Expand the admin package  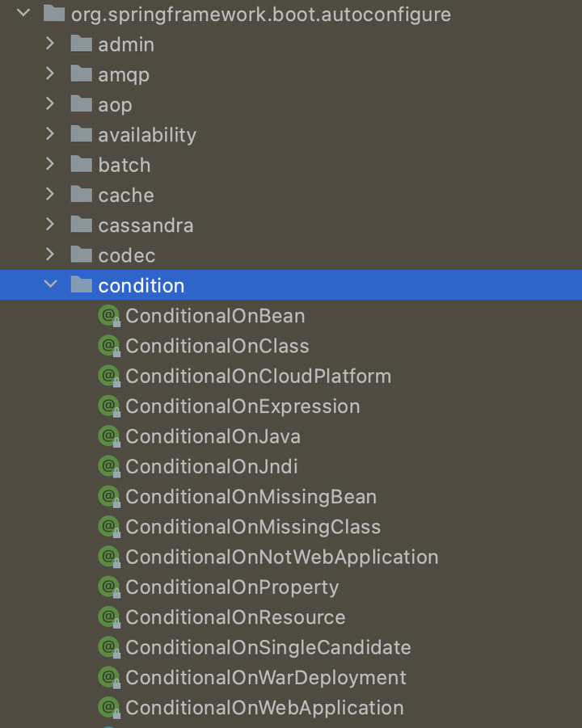pyautogui.click(x=50, y=44)
